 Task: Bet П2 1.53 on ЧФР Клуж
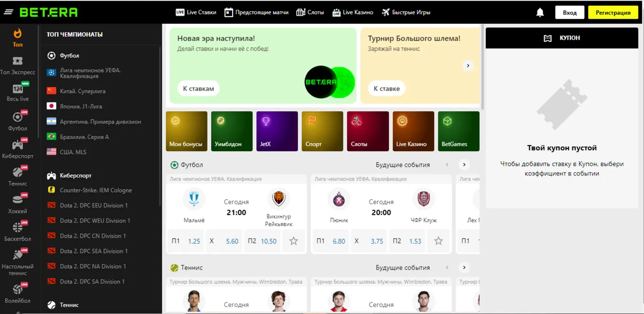click(407, 241)
